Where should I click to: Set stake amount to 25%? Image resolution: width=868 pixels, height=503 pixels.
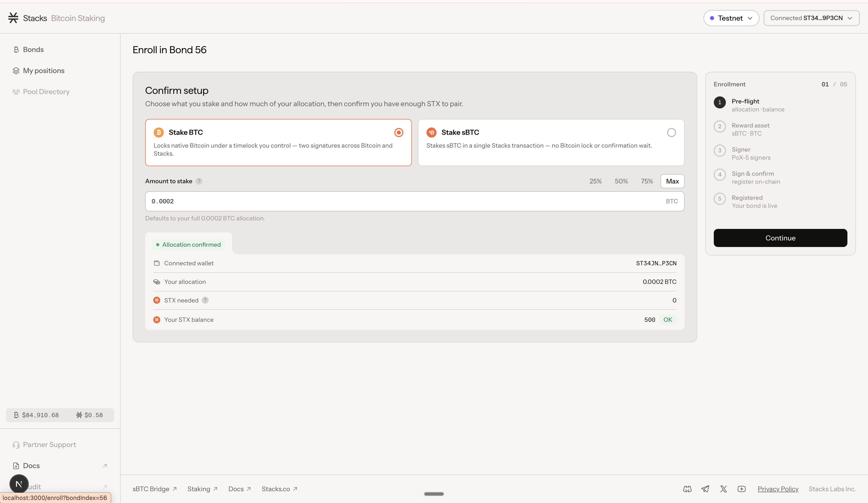pyautogui.click(x=595, y=181)
